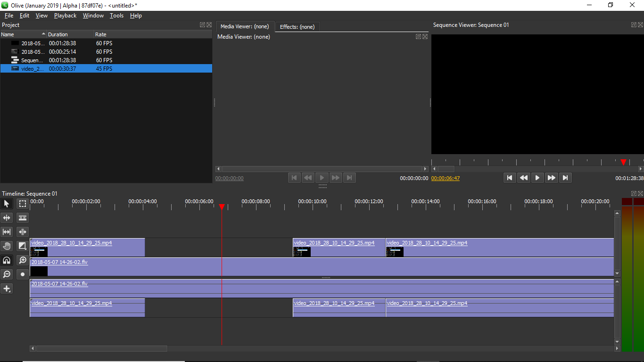Select project item with duration 00:01:28:38 at top
Viewport: 644px width, 362px height.
coord(106,43)
